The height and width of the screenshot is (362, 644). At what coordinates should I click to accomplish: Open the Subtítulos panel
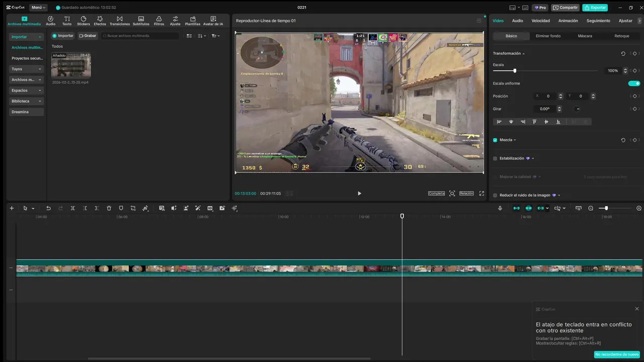pos(141,21)
